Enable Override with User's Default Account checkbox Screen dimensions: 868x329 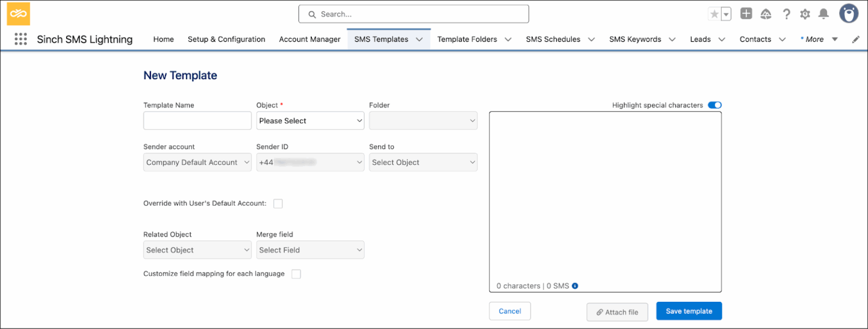[x=277, y=203]
